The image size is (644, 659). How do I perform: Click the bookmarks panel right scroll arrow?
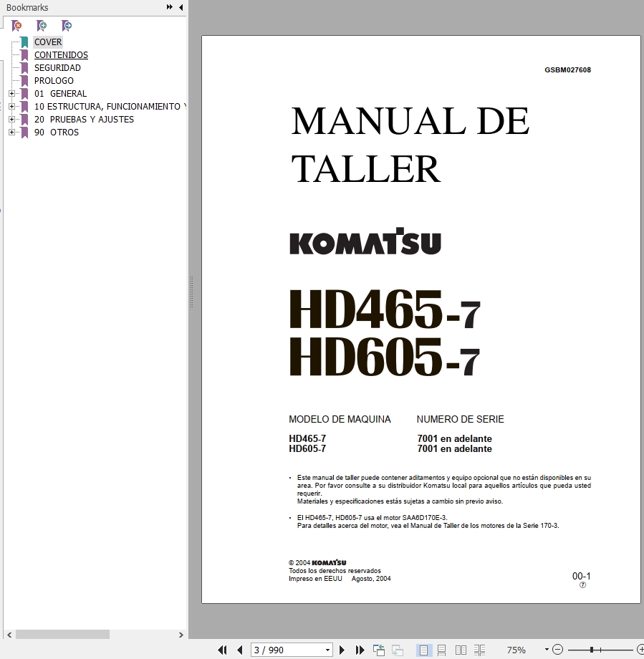click(181, 635)
